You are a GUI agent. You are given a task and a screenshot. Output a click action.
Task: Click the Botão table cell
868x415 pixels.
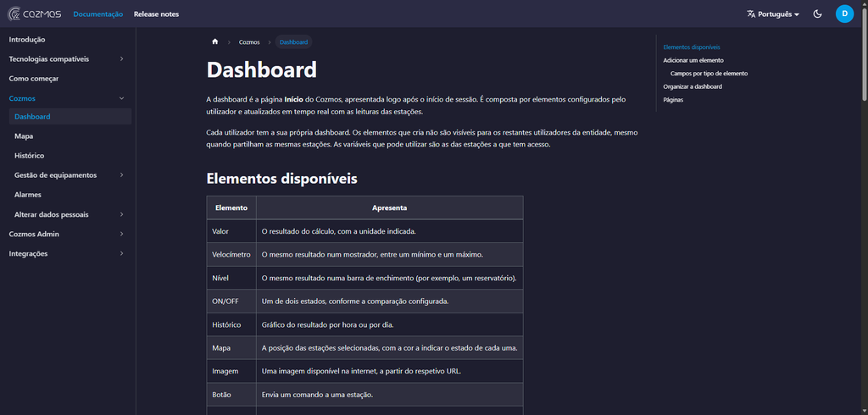[x=231, y=395]
